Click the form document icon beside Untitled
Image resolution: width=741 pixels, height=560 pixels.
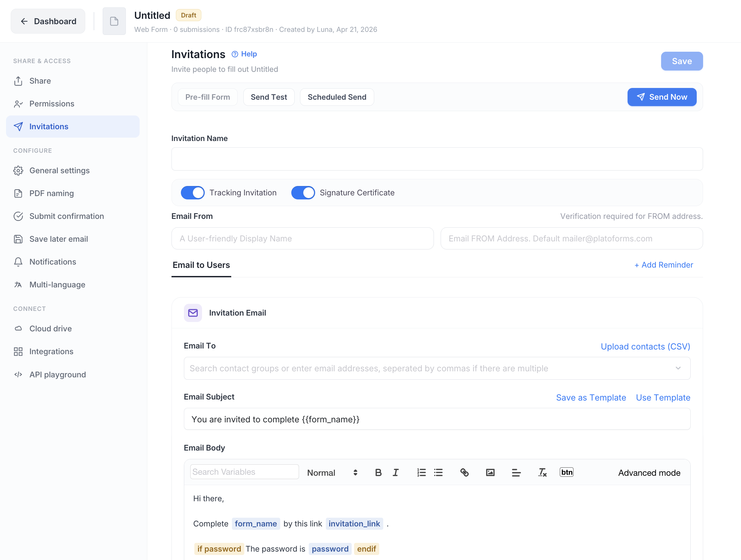114,21
